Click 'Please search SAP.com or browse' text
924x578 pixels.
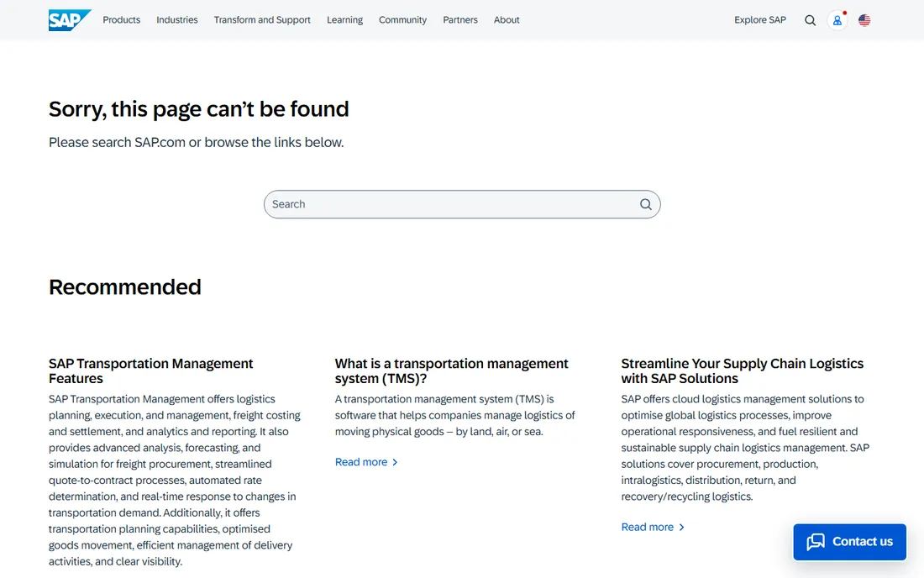tap(197, 143)
